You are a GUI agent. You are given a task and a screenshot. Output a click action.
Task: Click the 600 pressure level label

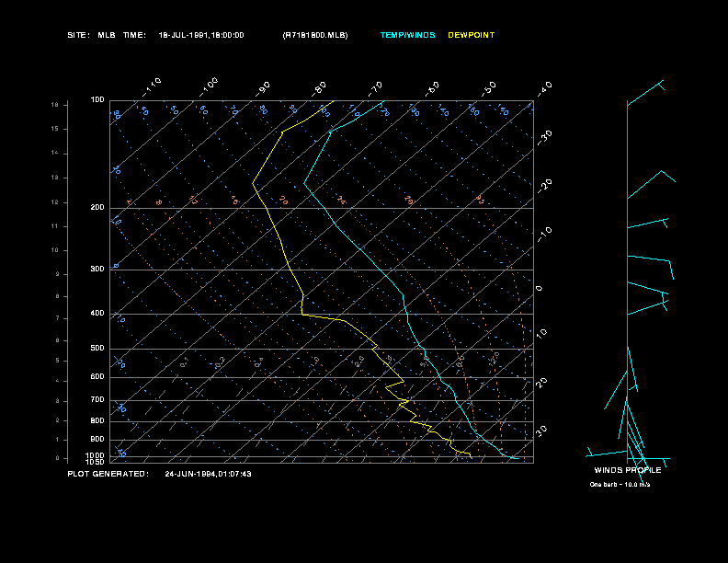click(x=97, y=377)
